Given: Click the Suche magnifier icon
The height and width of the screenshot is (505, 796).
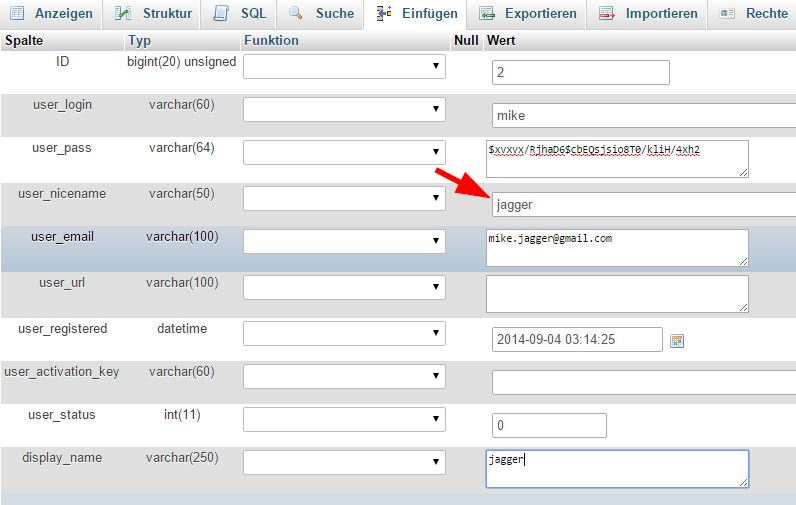Looking at the screenshot, I should tap(296, 14).
